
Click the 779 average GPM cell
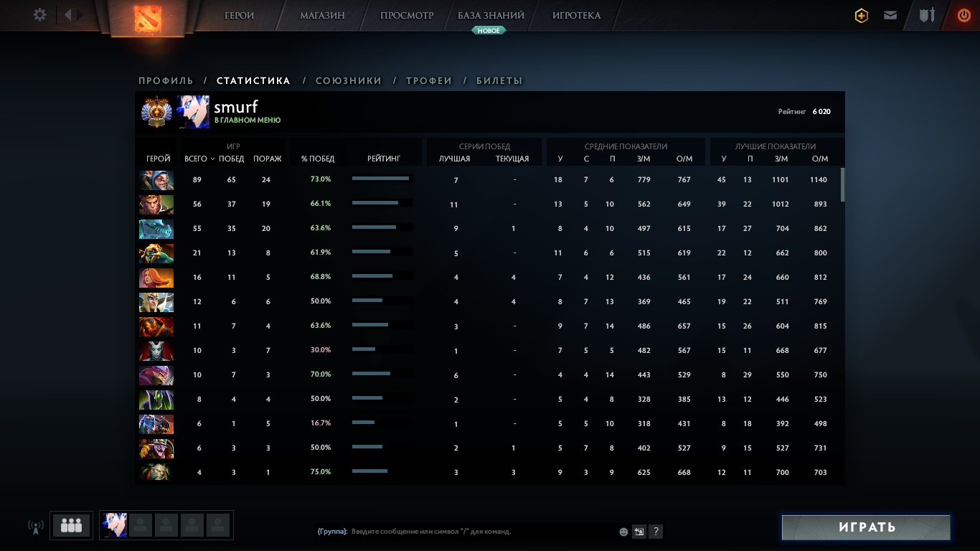click(x=644, y=180)
